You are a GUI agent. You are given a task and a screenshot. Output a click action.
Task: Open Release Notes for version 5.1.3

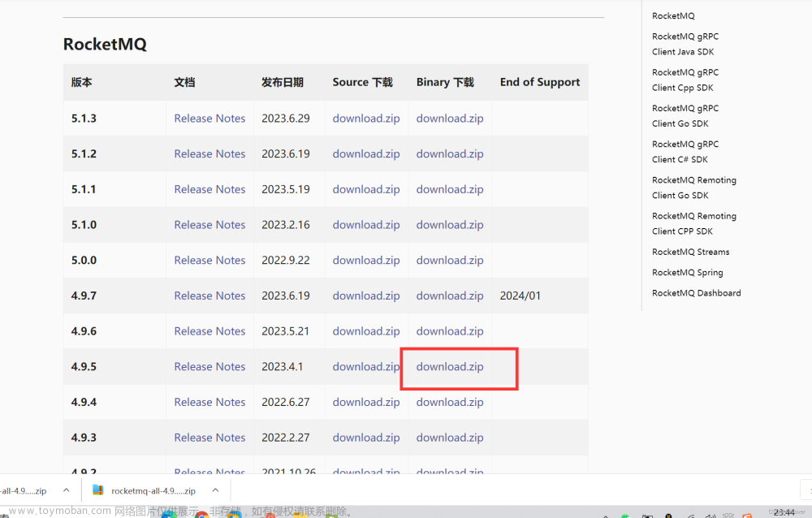point(209,118)
